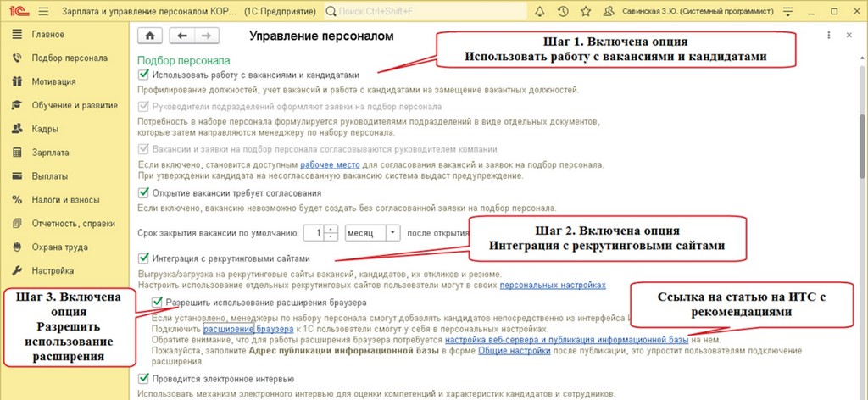Click the vacancy closing term number field

click(x=314, y=233)
